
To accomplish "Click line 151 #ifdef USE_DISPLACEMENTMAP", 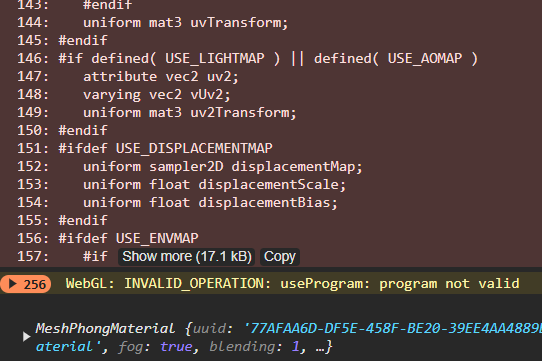I will (166, 148).
